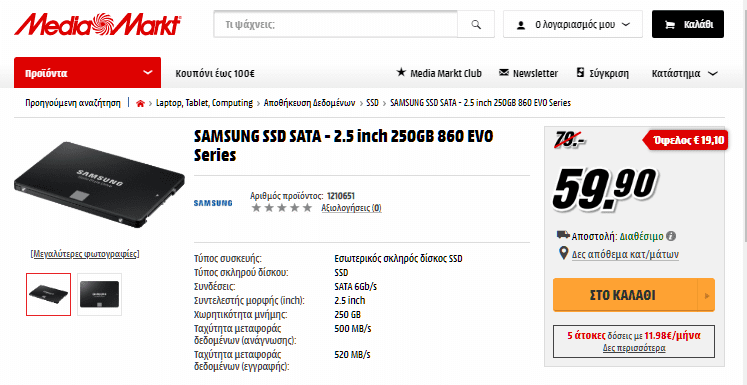This screenshot has width=747, height=385.
Task: Click the Media Markt Club star icon
Action: (401, 73)
